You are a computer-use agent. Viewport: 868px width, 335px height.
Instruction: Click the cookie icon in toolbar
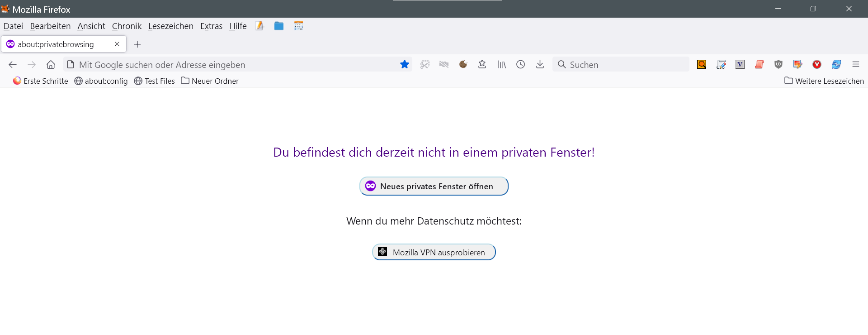coord(463,64)
